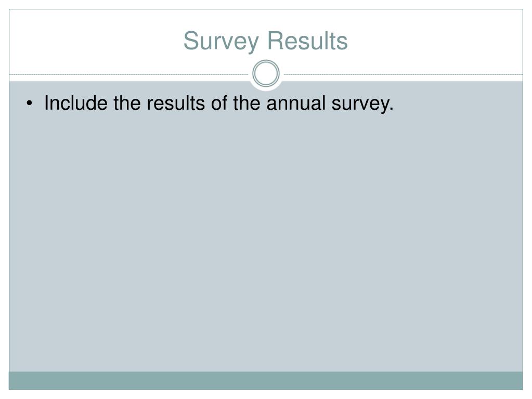This screenshot has width=532, height=399.
Task: Click the word 'survey.' ending the bullet
Action: (x=362, y=105)
